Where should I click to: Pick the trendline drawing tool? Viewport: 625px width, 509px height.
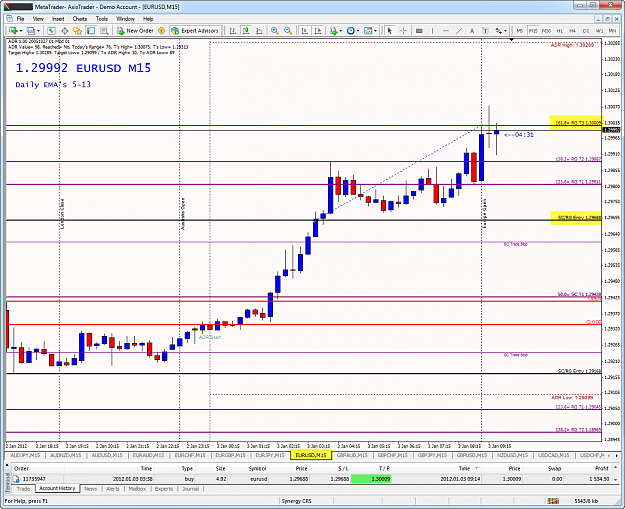(459, 31)
